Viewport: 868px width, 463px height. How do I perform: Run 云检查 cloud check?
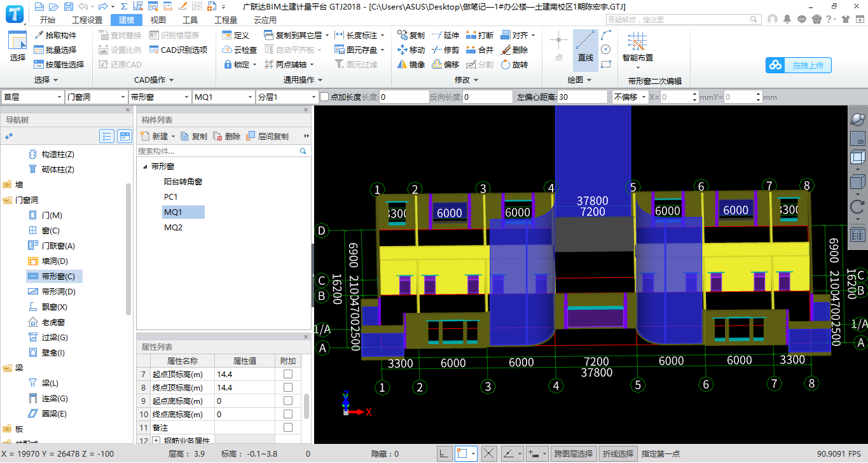240,50
